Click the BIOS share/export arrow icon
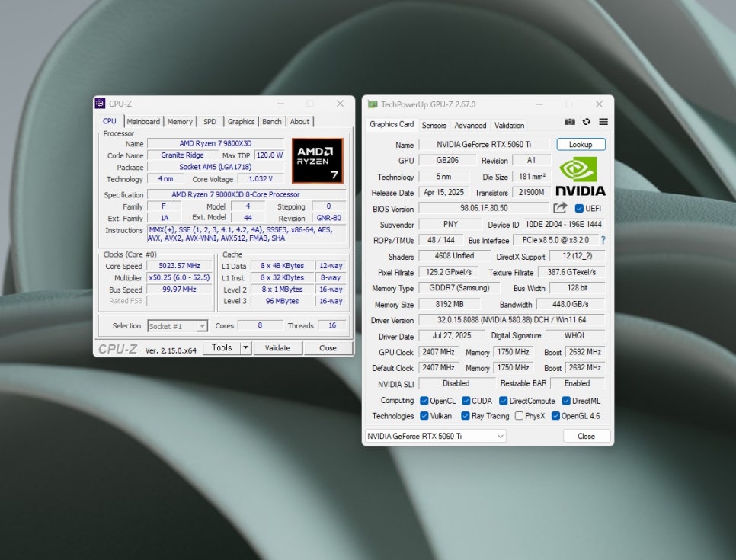The height and width of the screenshot is (560, 736). (x=560, y=208)
